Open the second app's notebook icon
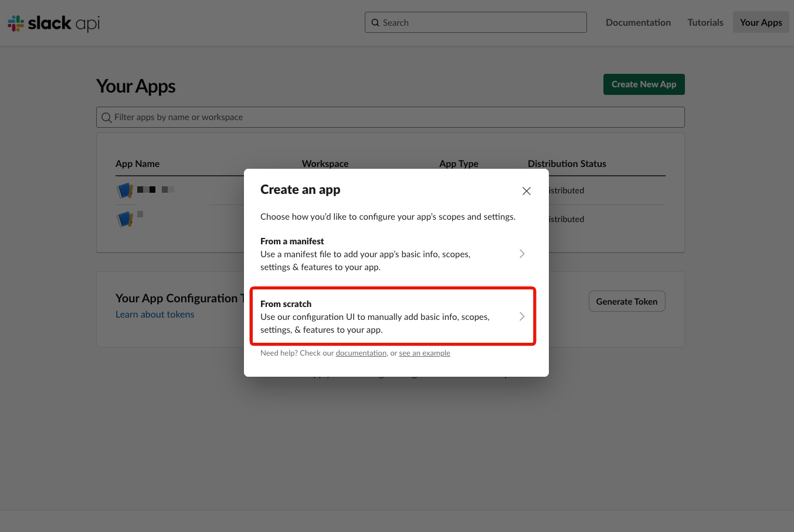794x532 pixels. (x=125, y=219)
